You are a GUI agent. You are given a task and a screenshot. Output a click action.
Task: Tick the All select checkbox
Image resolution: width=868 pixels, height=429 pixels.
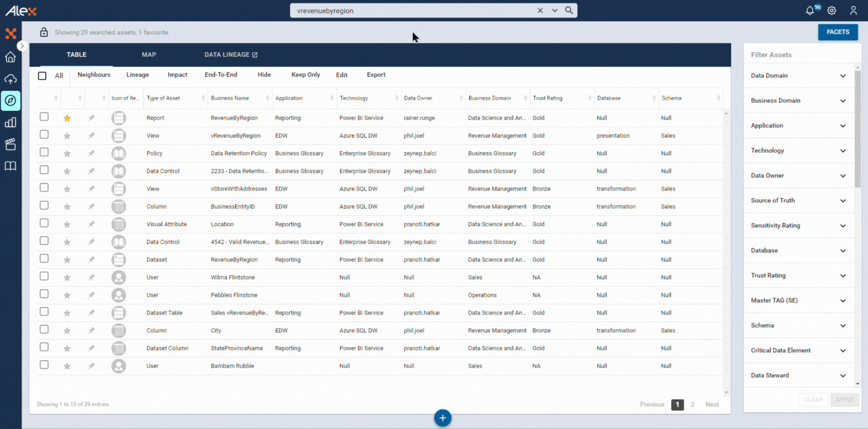point(42,76)
